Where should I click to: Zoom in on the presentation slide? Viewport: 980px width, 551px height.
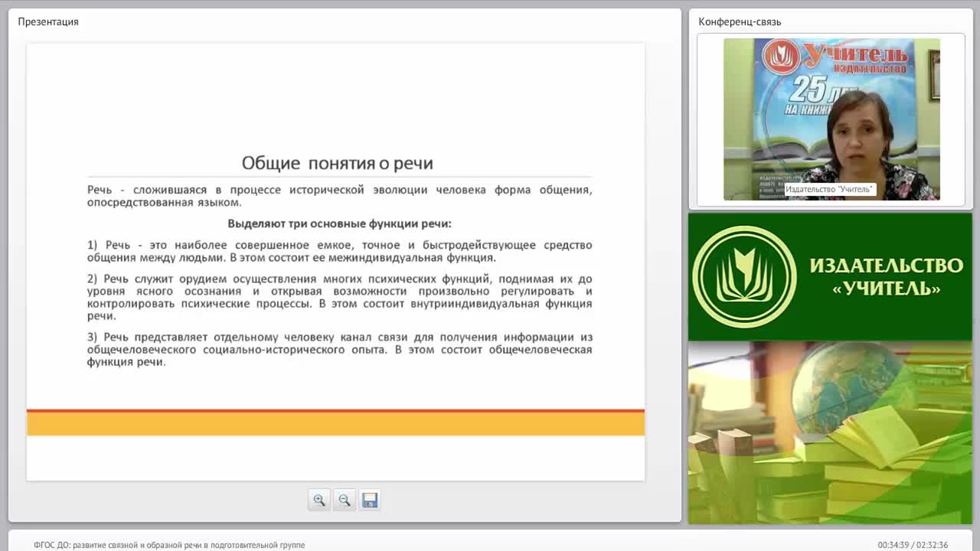pyautogui.click(x=319, y=500)
